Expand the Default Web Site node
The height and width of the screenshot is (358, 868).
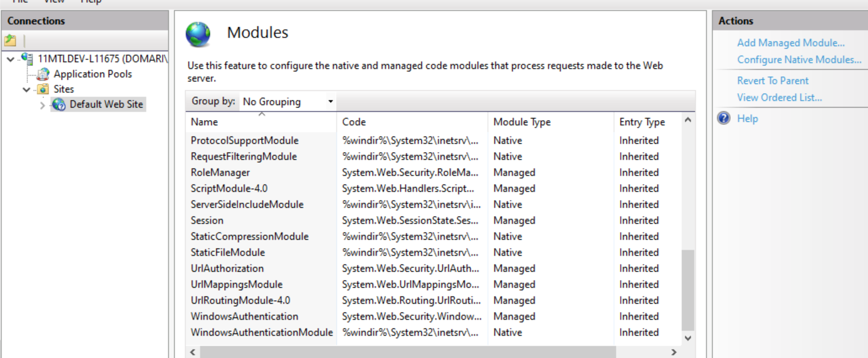click(x=43, y=104)
